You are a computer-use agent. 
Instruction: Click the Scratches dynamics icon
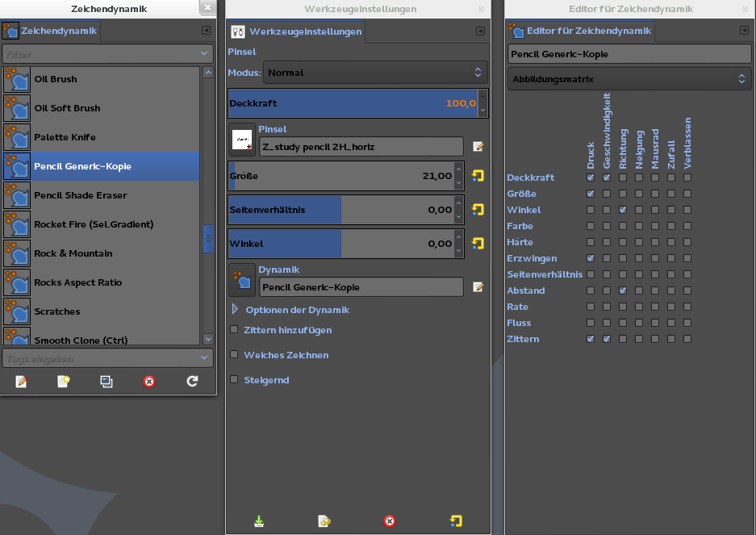pos(17,311)
